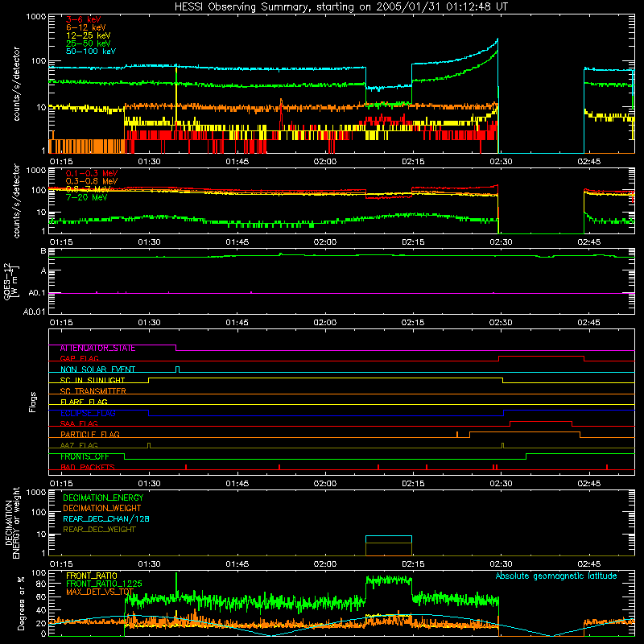Click the FRONT_RATIO_1225 legend label

[x=104, y=584]
